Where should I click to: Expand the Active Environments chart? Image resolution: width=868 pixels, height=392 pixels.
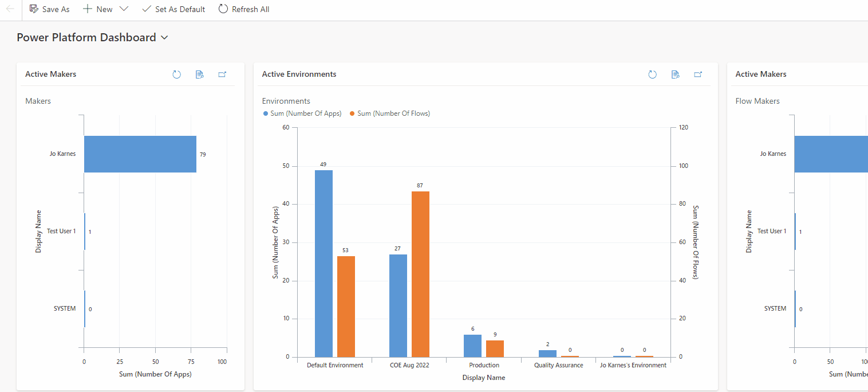[x=698, y=75]
